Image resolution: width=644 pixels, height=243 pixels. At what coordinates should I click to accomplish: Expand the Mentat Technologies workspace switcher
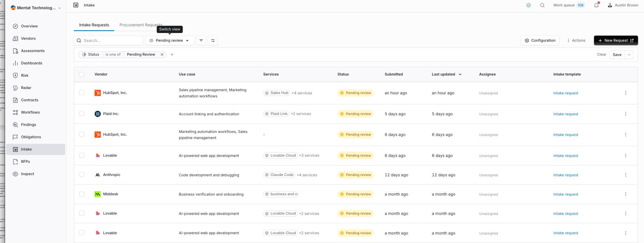pos(36,8)
